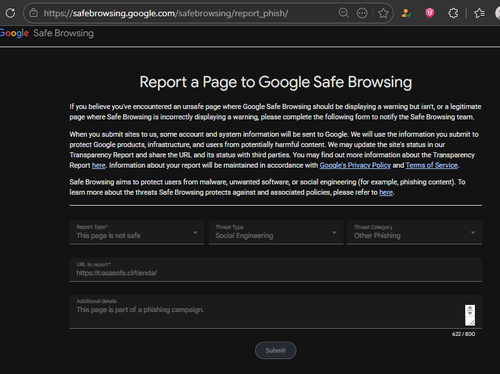The width and height of the screenshot is (500, 374).
Task: Reload the page with the refresh icon
Action: (10, 13)
